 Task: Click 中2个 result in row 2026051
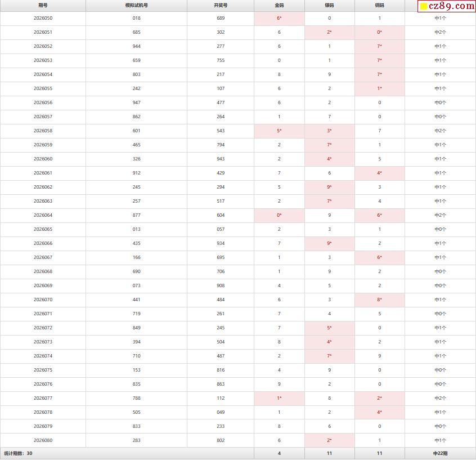[x=440, y=32]
